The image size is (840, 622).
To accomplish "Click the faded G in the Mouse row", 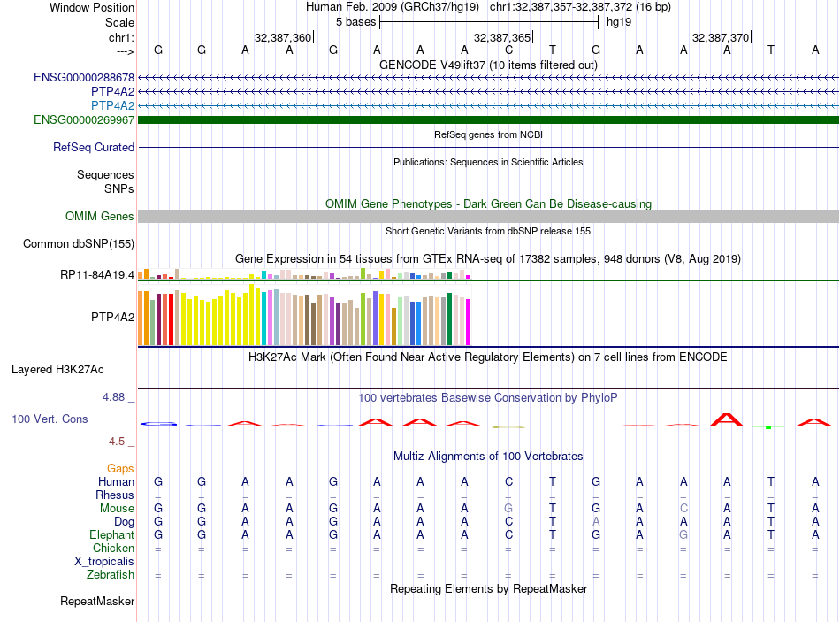I will [x=508, y=508].
